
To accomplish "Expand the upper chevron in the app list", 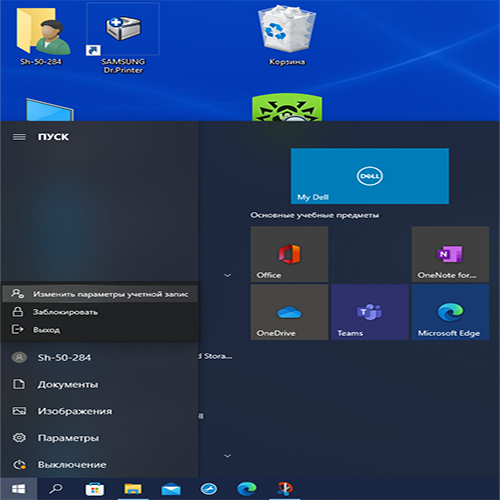I will click(x=228, y=275).
